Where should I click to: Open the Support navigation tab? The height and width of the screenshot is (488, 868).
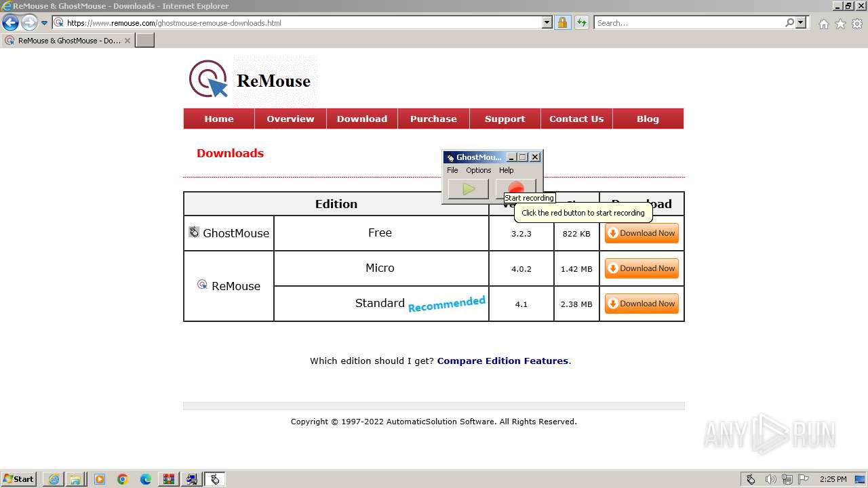point(505,119)
